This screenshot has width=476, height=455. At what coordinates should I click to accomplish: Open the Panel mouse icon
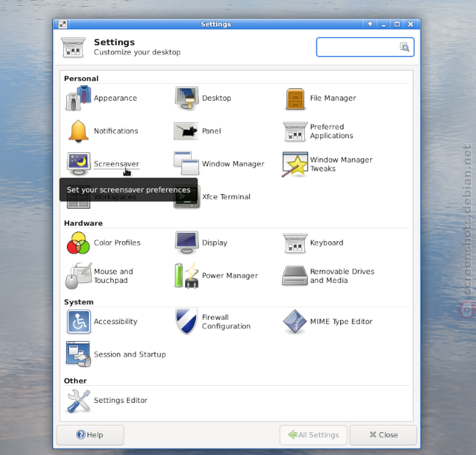coord(186,131)
